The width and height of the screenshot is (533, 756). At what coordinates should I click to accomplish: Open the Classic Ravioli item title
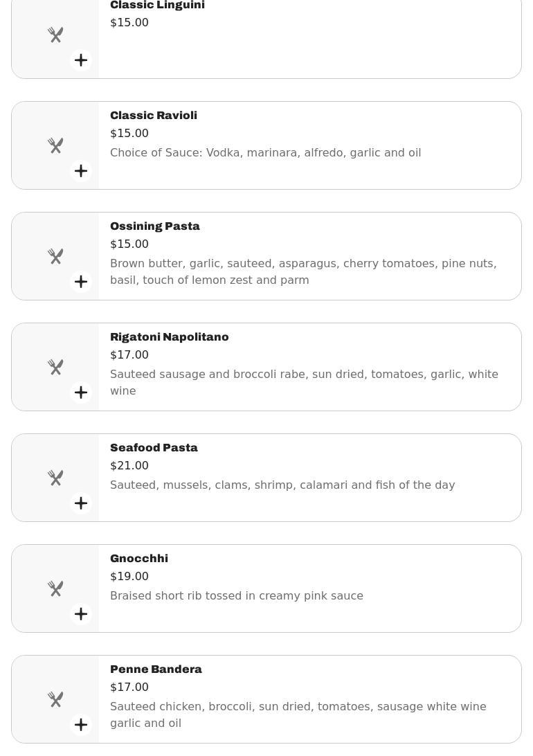pos(154,116)
